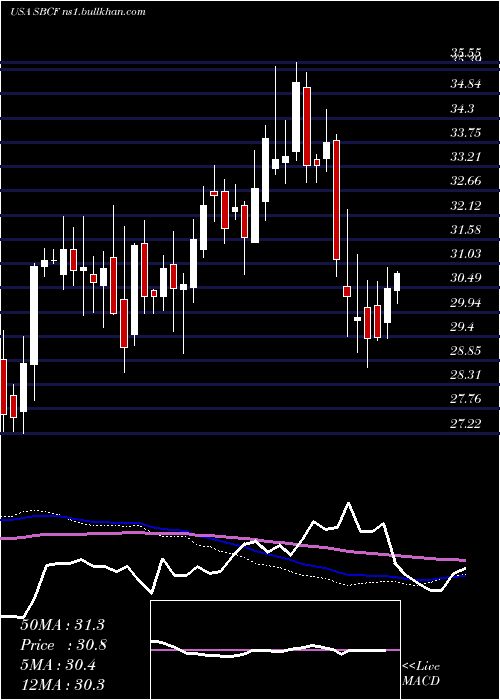Click the '50MA : 31.3' readout

tap(62, 624)
